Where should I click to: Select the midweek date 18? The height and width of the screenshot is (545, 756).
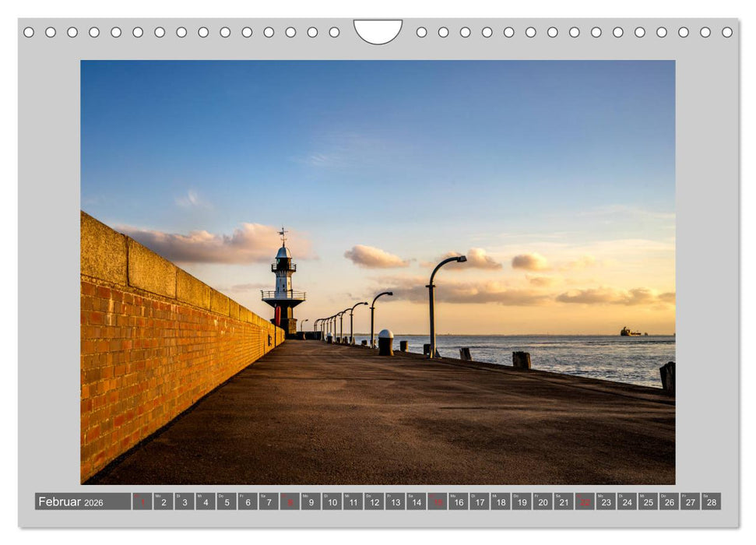tap(499, 502)
